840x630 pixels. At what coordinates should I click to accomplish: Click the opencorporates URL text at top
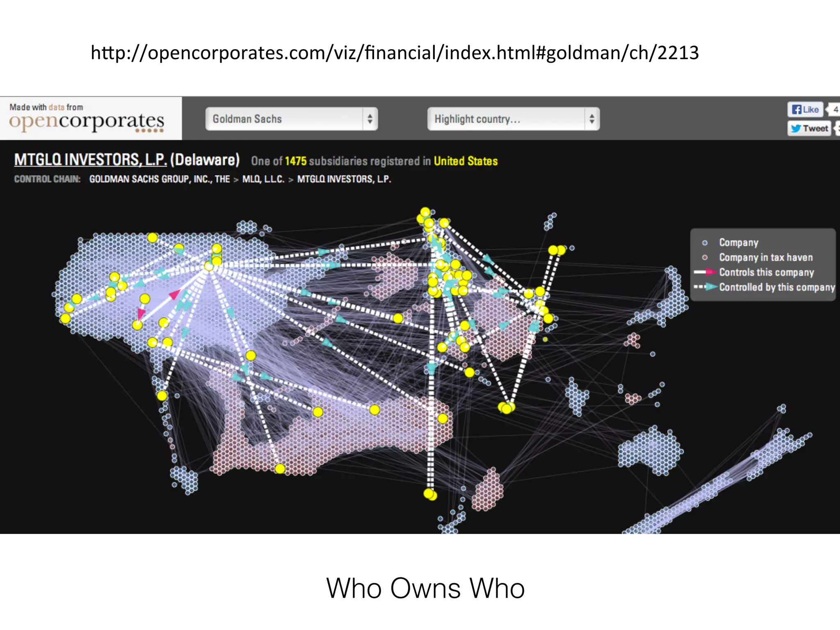(395, 53)
